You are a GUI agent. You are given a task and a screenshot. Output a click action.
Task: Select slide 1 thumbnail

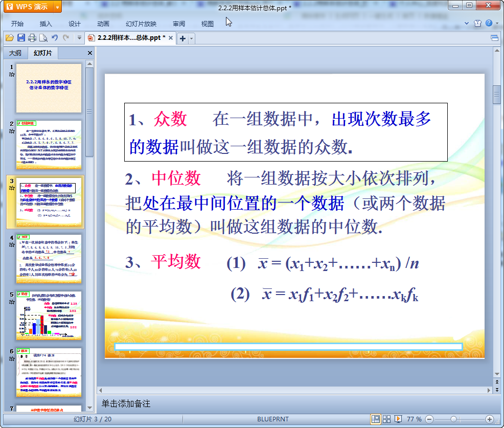[49, 88]
